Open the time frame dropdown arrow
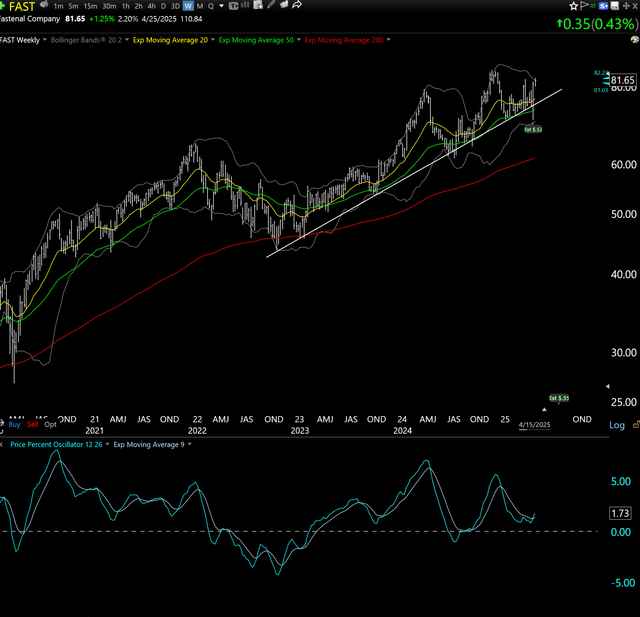 click(222, 6)
